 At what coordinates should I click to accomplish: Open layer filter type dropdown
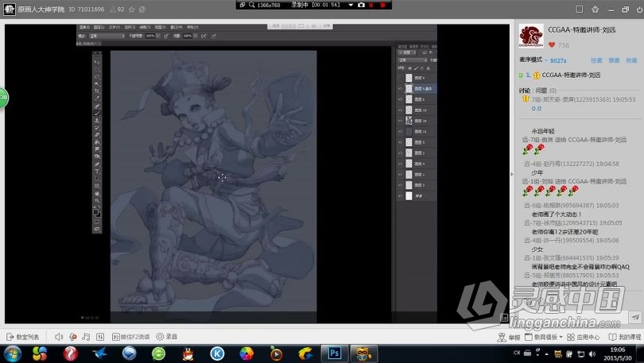tap(408, 52)
